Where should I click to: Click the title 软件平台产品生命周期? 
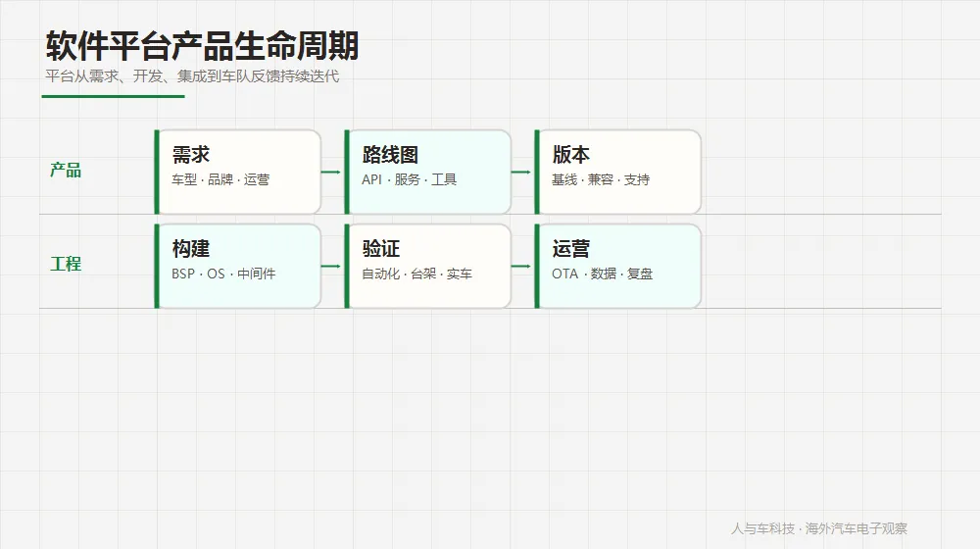coord(202,46)
